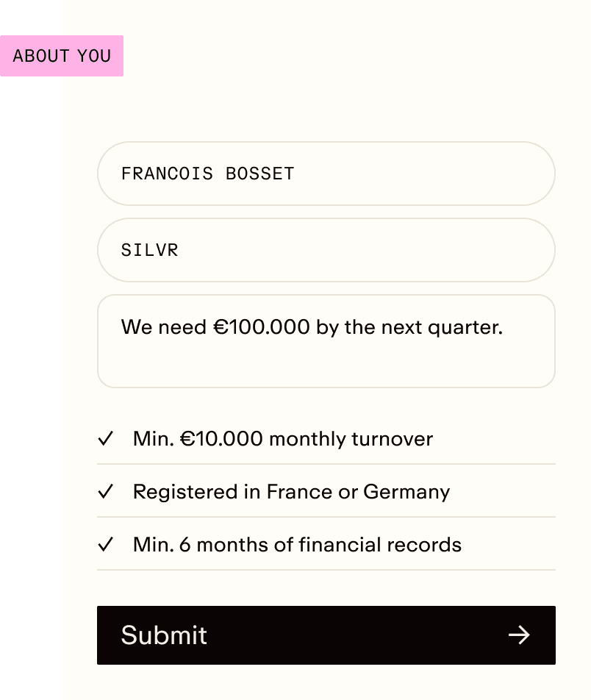
Task: Click the right arrow icon on Submit button
Action: coord(519,635)
